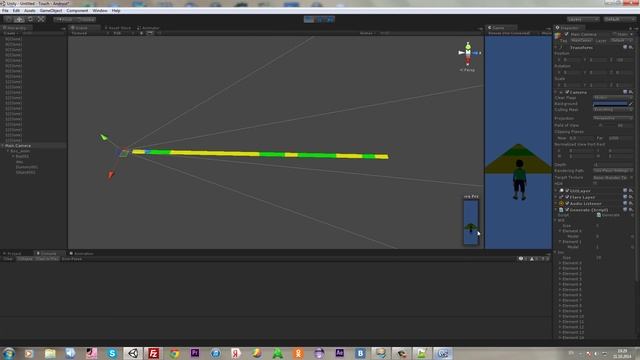Image resolution: width=640 pixels, height=360 pixels.
Task: Select the Move tool in Unity toolbar
Action: click(19, 19)
